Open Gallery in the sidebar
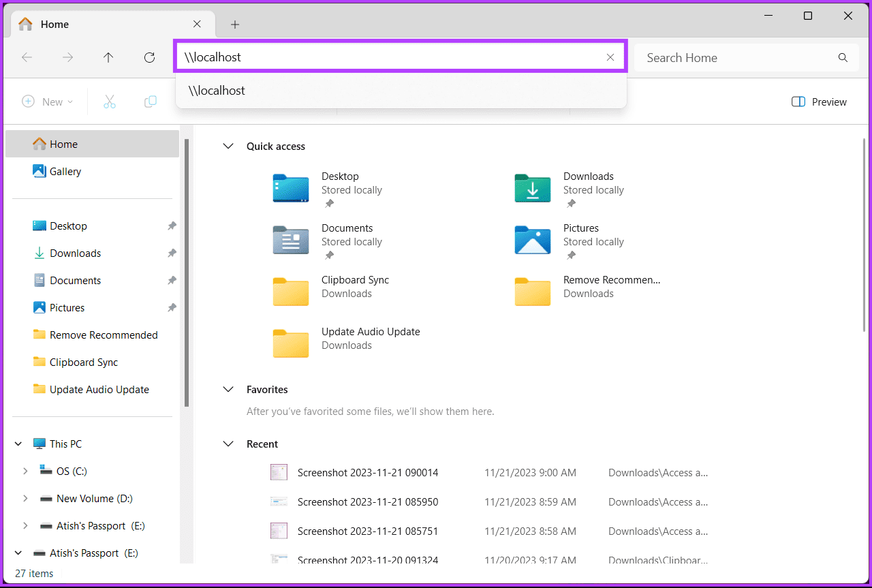872x588 pixels. click(65, 172)
